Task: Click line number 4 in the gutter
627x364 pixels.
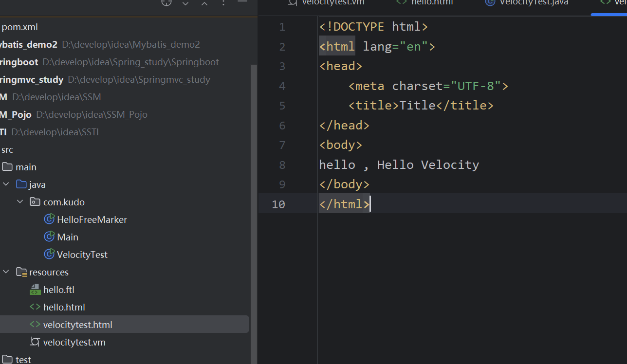Action: (x=282, y=86)
